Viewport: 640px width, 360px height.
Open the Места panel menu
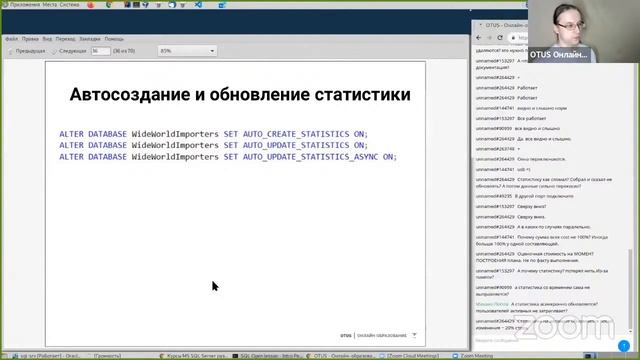50,4
